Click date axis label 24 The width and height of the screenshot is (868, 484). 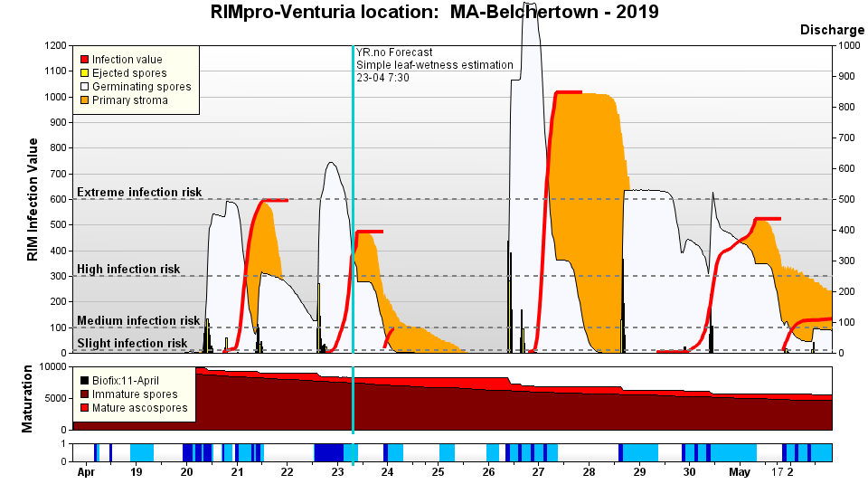click(388, 472)
